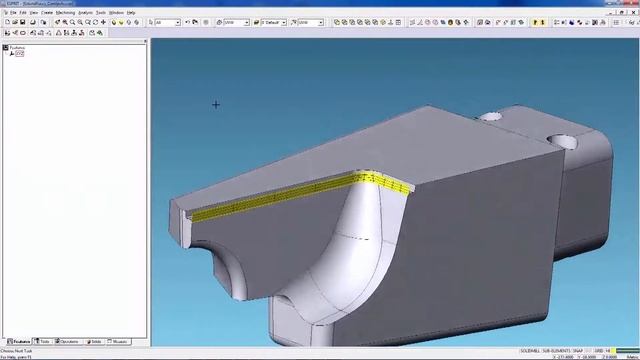Click the Copy icon after Print

tap(43, 22)
